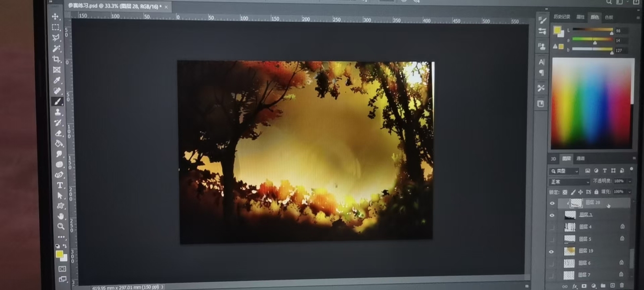Screen dimensions: 644x290
Task: Switch to the 色板 tab
Action: tap(609, 17)
